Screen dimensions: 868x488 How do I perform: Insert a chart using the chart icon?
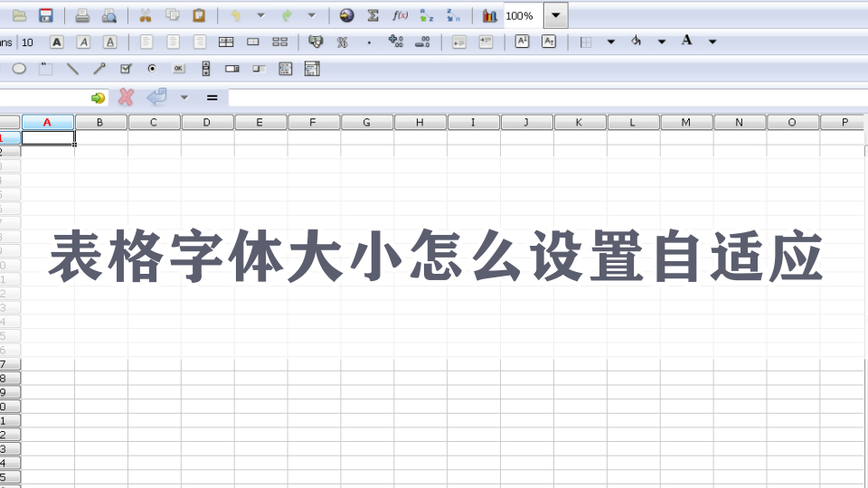coord(489,15)
